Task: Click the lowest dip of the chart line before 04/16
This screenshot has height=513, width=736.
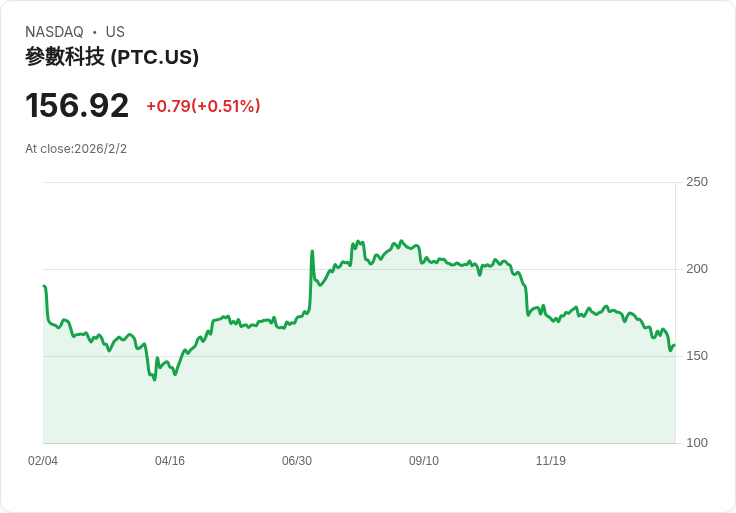Action: click(x=154, y=379)
